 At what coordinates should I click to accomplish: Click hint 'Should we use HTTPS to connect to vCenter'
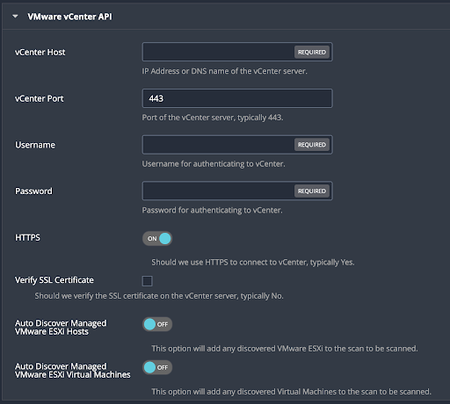(253, 262)
